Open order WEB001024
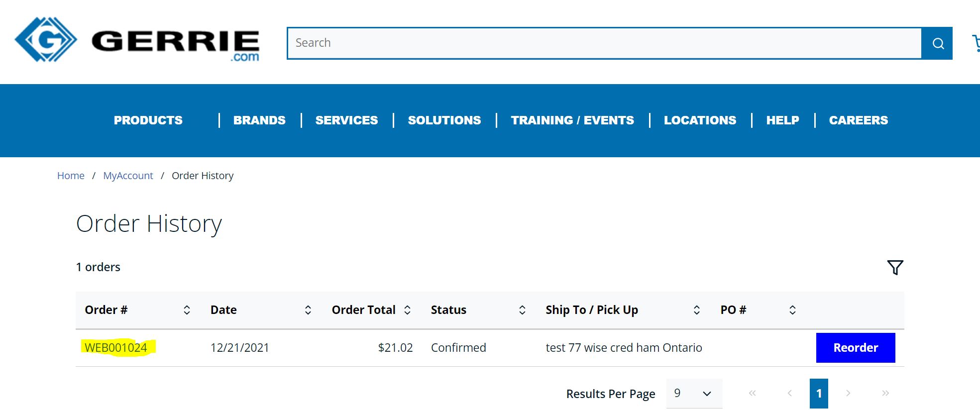 click(x=116, y=347)
